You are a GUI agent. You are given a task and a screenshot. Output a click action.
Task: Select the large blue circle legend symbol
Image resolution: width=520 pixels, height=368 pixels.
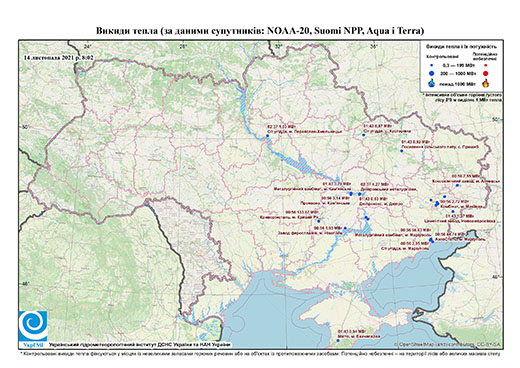click(432, 73)
